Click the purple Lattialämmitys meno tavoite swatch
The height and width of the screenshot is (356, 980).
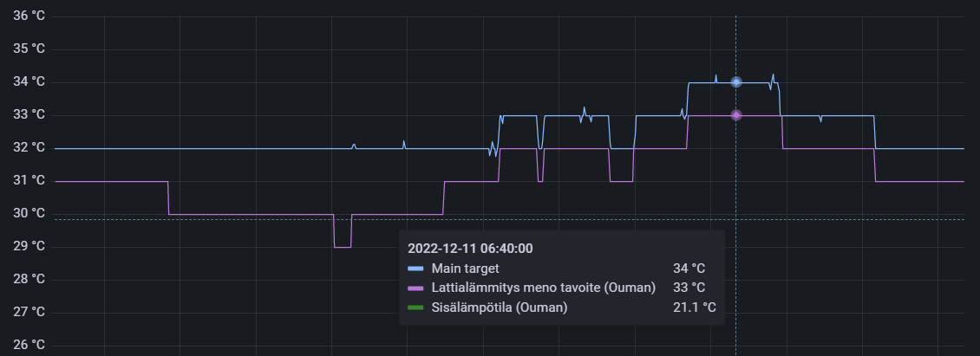tap(415, 288)
